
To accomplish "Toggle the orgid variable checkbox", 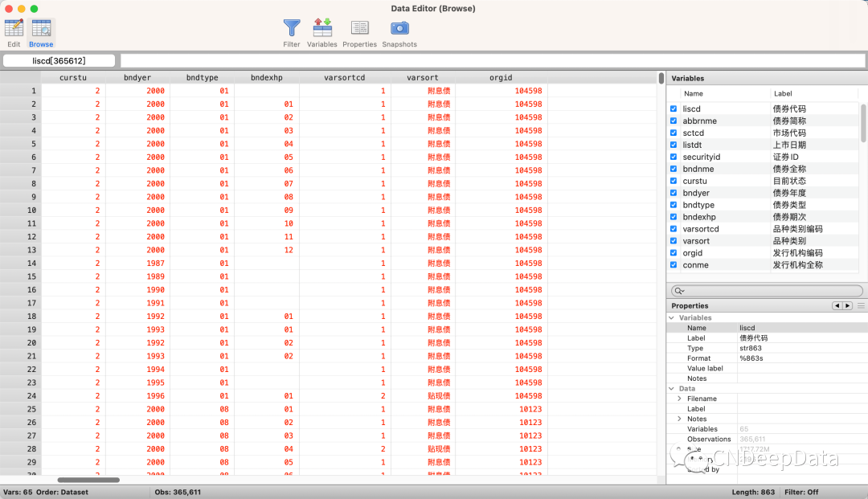I will (x=674, y=253).
